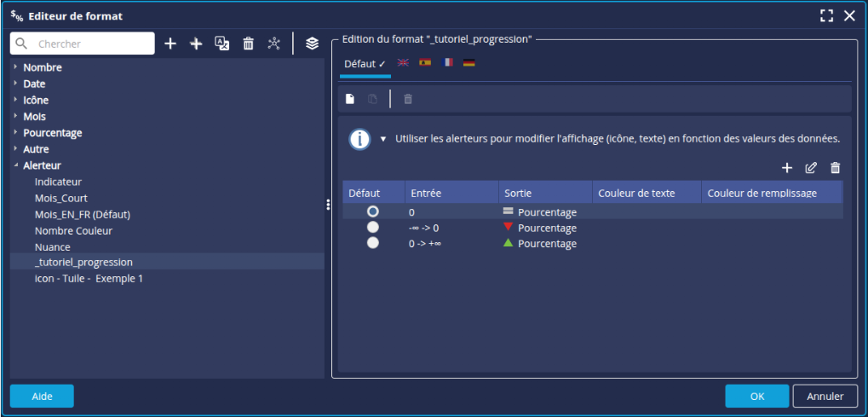
Task: Select the default radio for the -∞ -> 0 row
Action: click(x=372, y=228)
